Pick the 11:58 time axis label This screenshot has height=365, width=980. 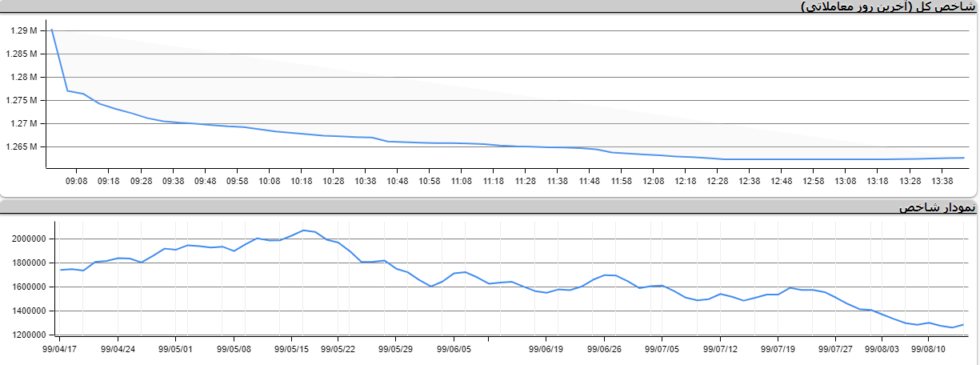click(622, 181)
